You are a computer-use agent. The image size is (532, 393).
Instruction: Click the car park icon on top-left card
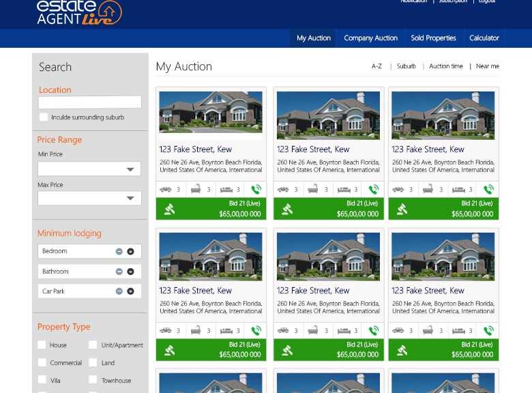166,190
